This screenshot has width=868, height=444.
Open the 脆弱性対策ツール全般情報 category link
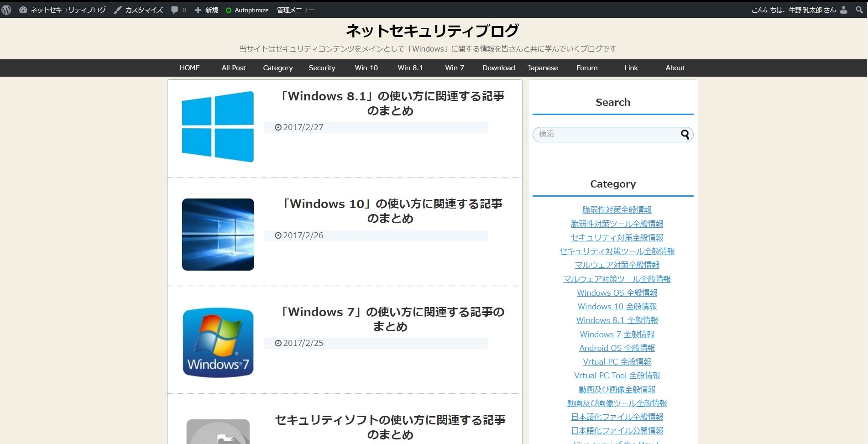point(617,224)
